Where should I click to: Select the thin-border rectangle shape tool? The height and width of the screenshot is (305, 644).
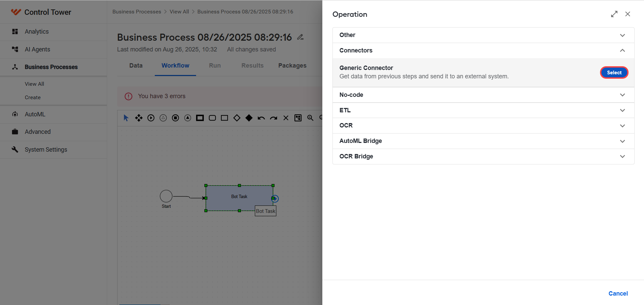(x=224, y=118)
